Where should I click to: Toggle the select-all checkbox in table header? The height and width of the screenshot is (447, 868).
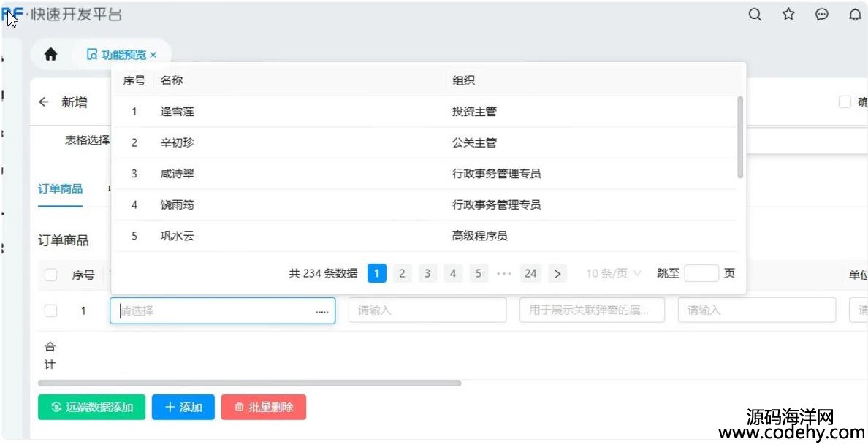point(51,275)
